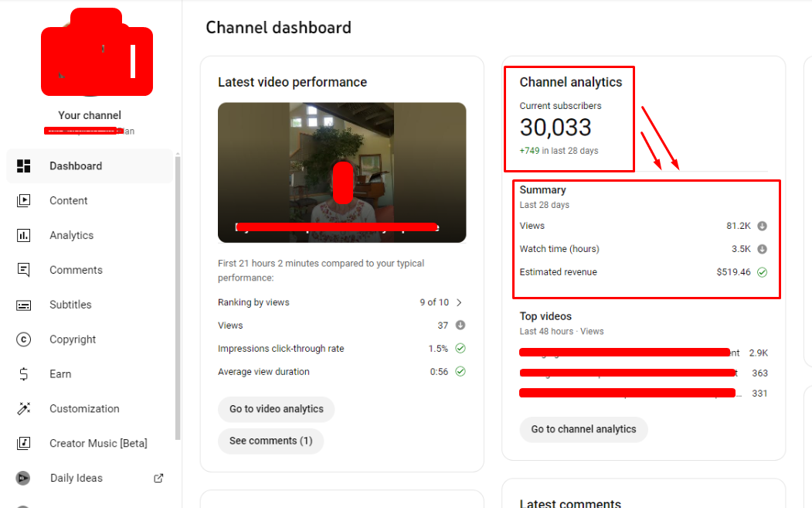Open Content via its play-box icon
The height and width of the screenshot is (508, 812).
tap(24, 201)
